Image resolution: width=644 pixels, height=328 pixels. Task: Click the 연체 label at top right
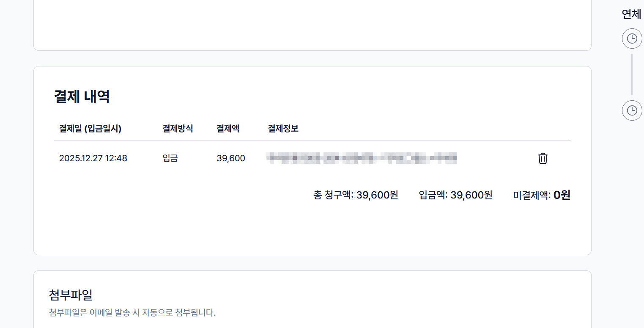[x=632, y=14]
